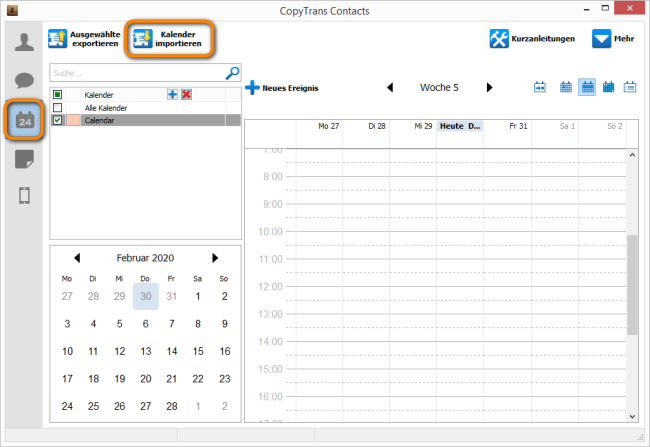Click the 12:00 time label
Image resolution: width=650 pixels, height=447 pixels.
(270, 287)
